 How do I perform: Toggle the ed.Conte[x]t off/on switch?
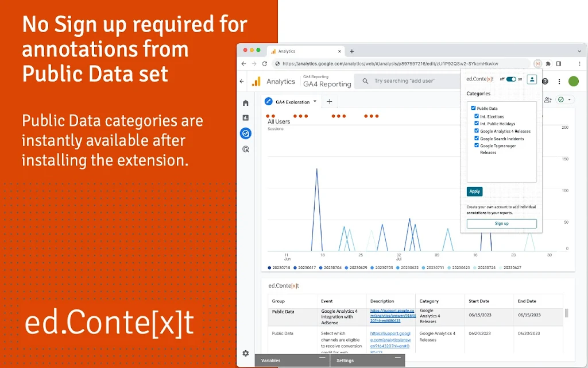510,79
